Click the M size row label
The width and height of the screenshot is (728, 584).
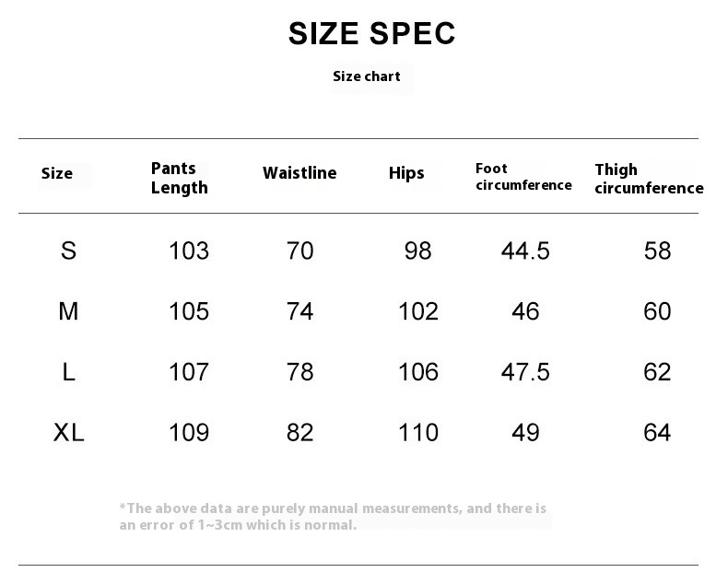click(x=68, y=311)
